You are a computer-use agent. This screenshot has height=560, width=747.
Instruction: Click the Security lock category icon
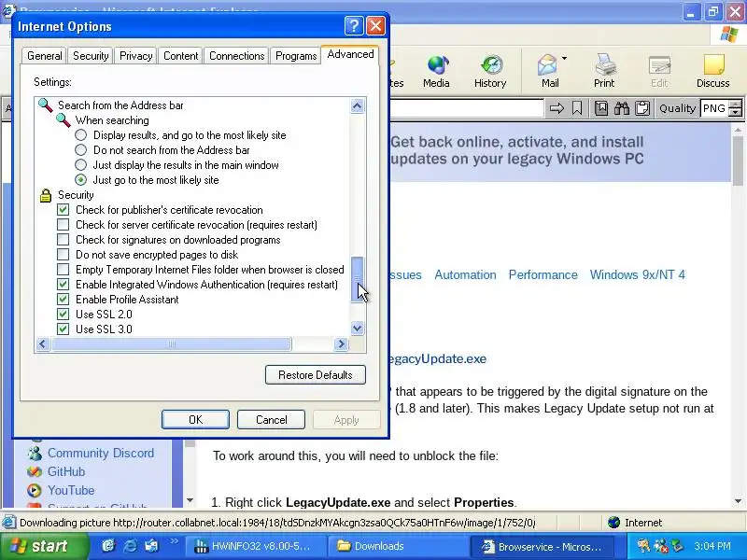(x=46, y=195)
